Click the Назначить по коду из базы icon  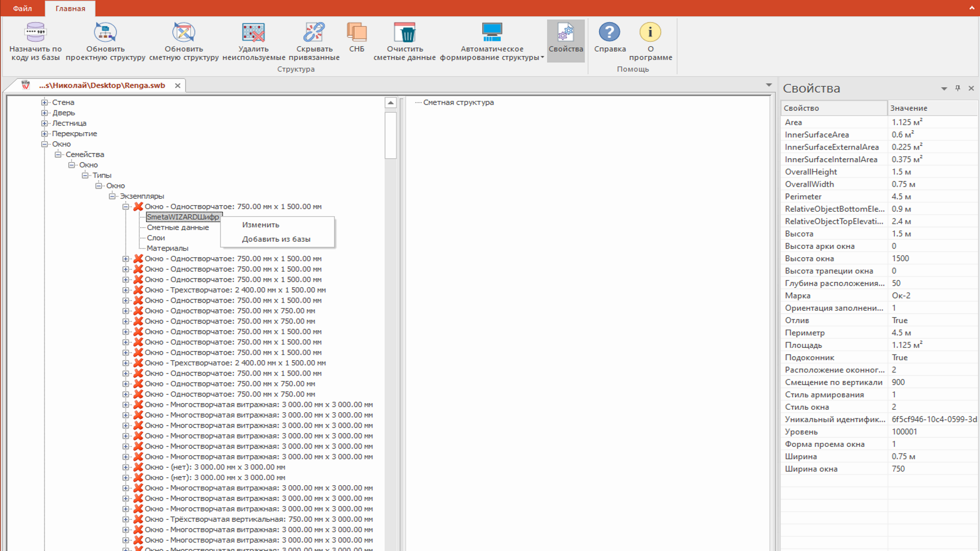(35, 32)
